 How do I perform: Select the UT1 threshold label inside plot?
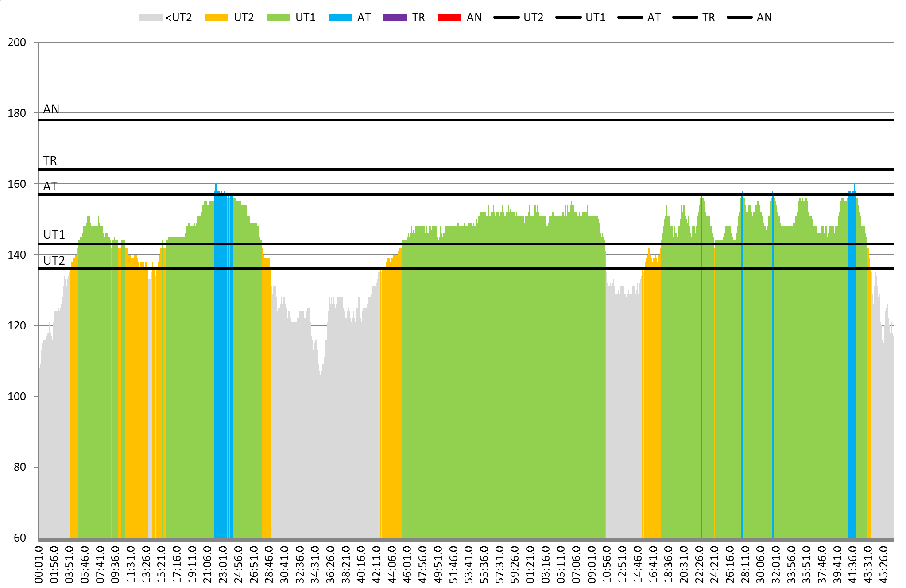[x=54, y=235]
